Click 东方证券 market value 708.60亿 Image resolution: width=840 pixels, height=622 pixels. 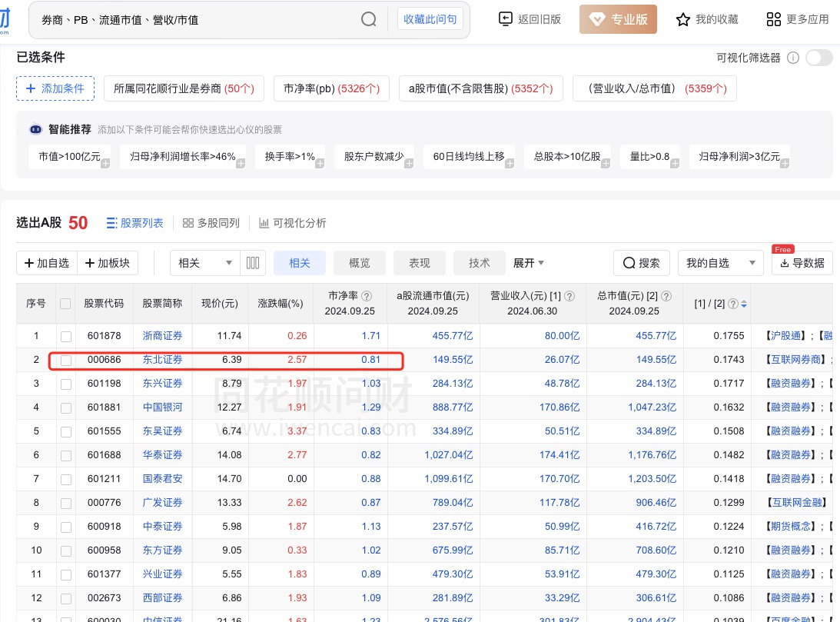point(656,550)
